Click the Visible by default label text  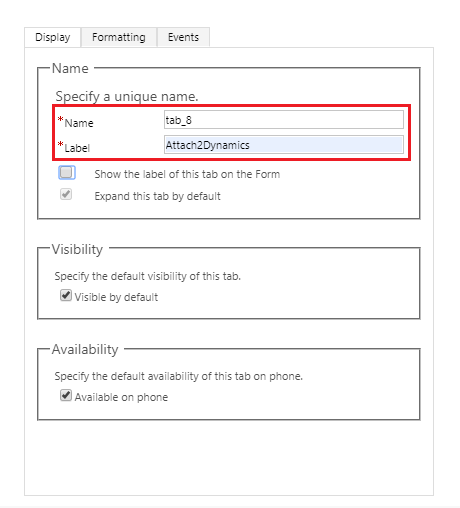(116, 297)
